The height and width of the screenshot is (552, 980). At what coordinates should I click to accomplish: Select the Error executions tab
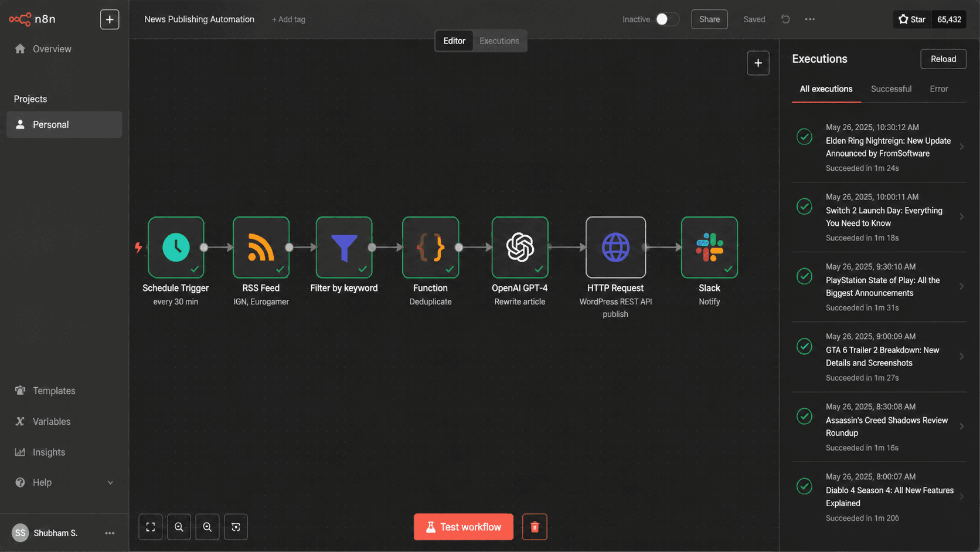pyautogui.click(x=939, y=89)
